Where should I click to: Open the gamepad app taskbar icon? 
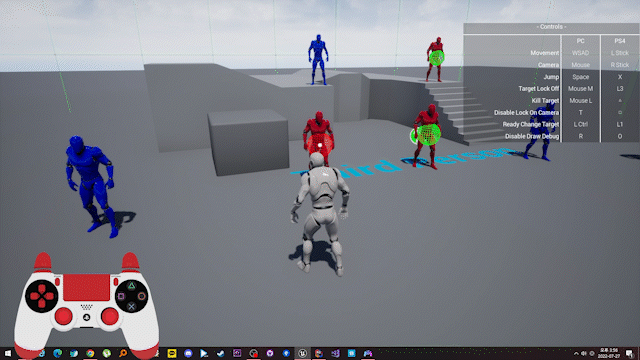[368, 353]
